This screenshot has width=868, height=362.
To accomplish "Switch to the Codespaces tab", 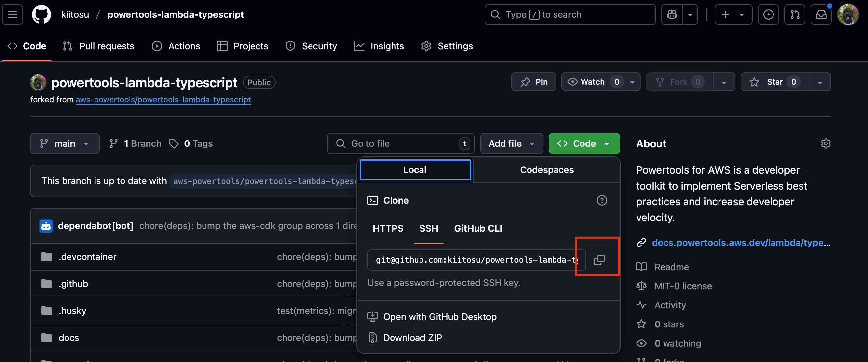I will coord(547,170).
